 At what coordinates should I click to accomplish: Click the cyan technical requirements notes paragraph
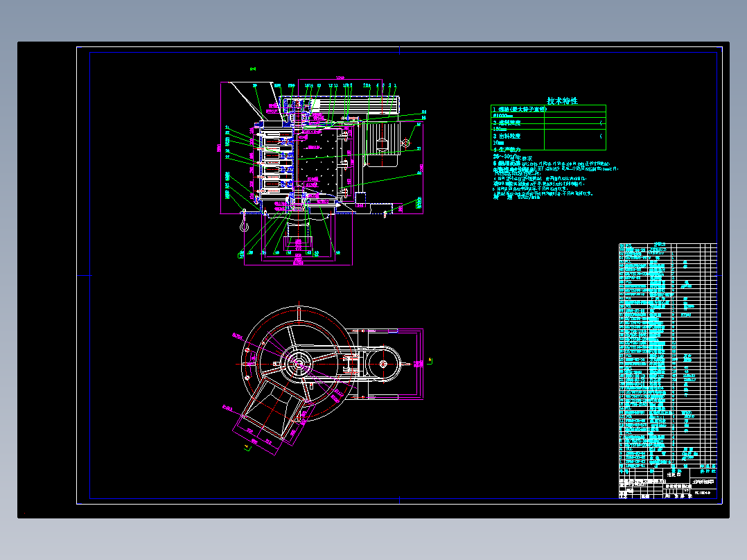pos(554,177)
